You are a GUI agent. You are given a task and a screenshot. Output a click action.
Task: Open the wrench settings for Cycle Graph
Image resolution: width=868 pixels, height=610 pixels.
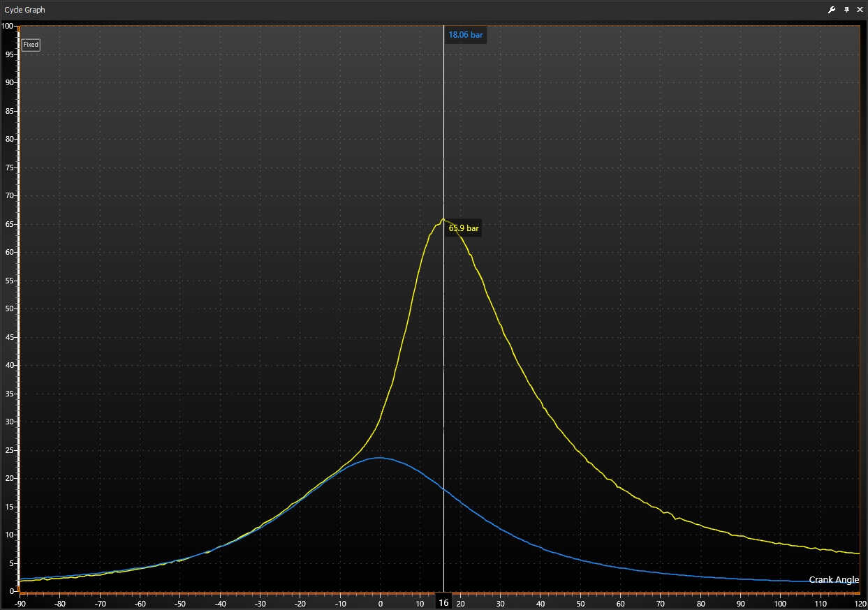pos(832,10)
